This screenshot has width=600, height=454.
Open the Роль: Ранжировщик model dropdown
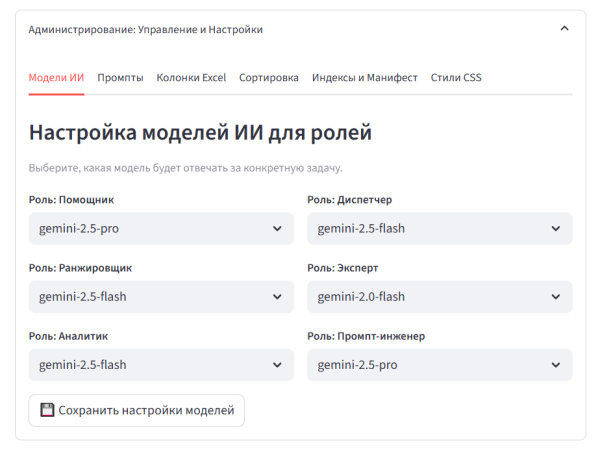pyautogui.click(x=161, y=297)
